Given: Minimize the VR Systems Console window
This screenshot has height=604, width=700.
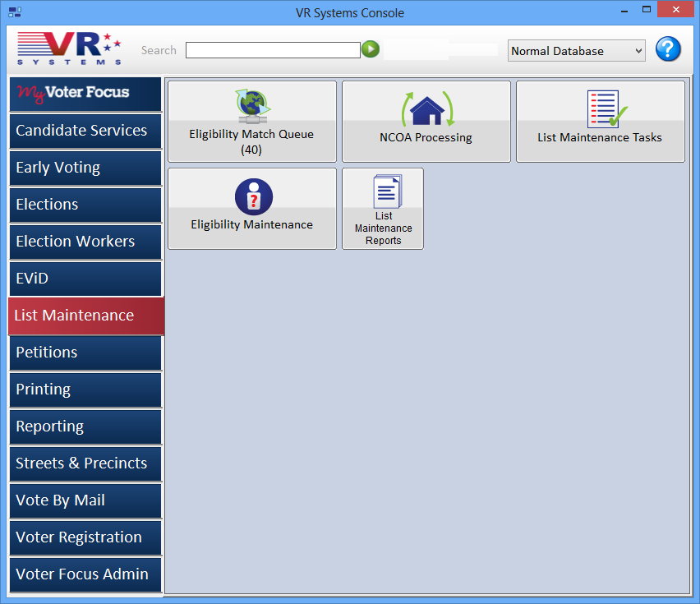Looking at the screenshot, I should [x=624, y=10].
